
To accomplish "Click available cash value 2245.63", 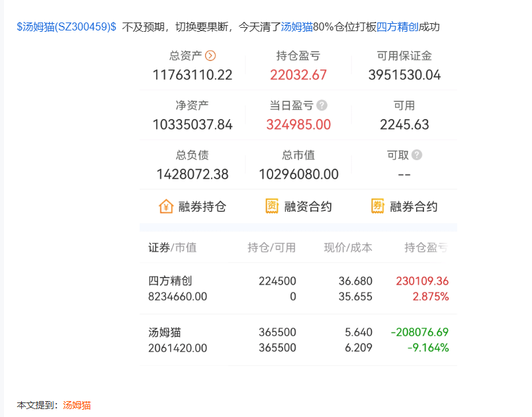I will click(404, 124).
